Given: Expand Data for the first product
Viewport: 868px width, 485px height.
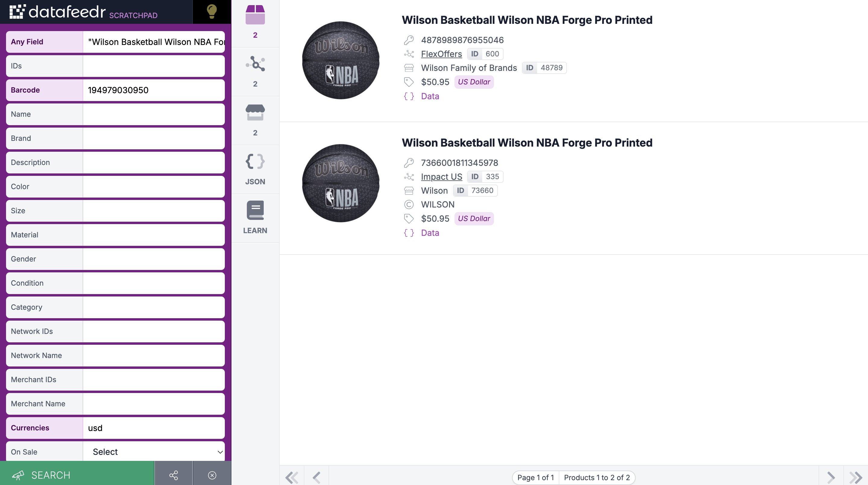Looking at the screenshot, I should point(430,96).
